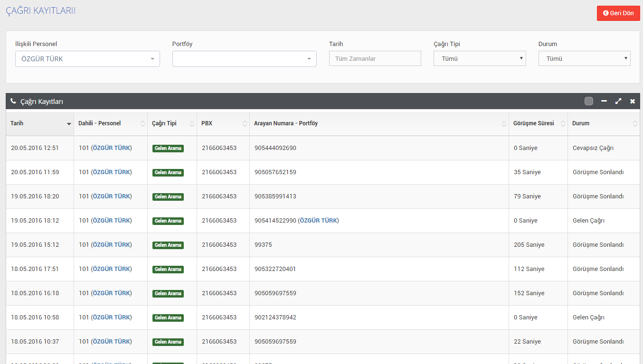Click Gelen Arama badge in 19.05.2016 18:12 row

(x=168, y=221)
